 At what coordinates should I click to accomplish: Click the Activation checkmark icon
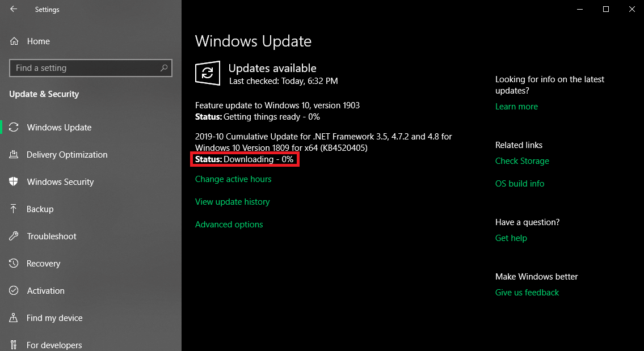pyautogui.click(x=14, y=291)
